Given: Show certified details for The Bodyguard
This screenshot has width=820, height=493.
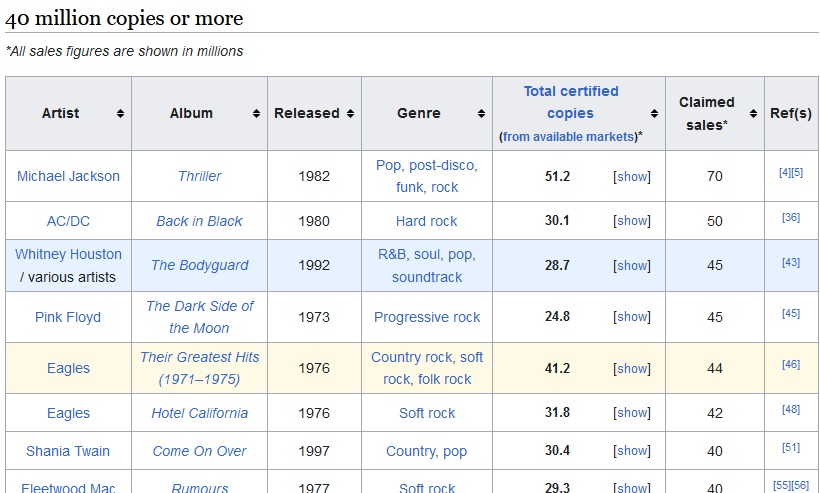Looking at the screenshot, I should [x=632, y=266].
